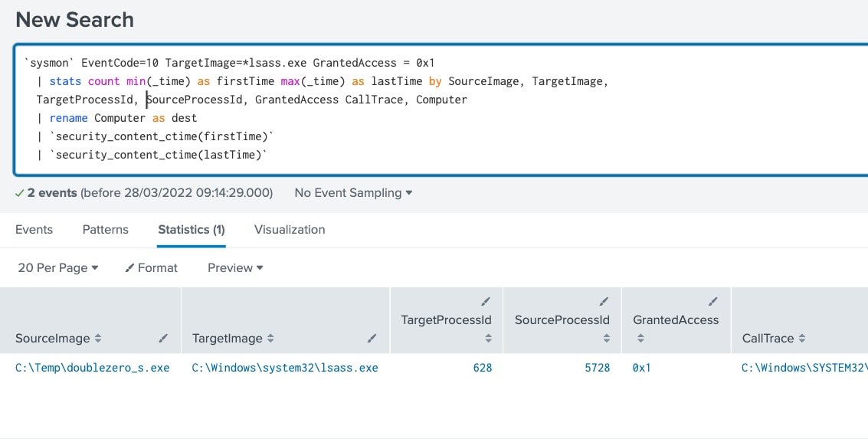Click the '2 events' status text

[52, 192]
